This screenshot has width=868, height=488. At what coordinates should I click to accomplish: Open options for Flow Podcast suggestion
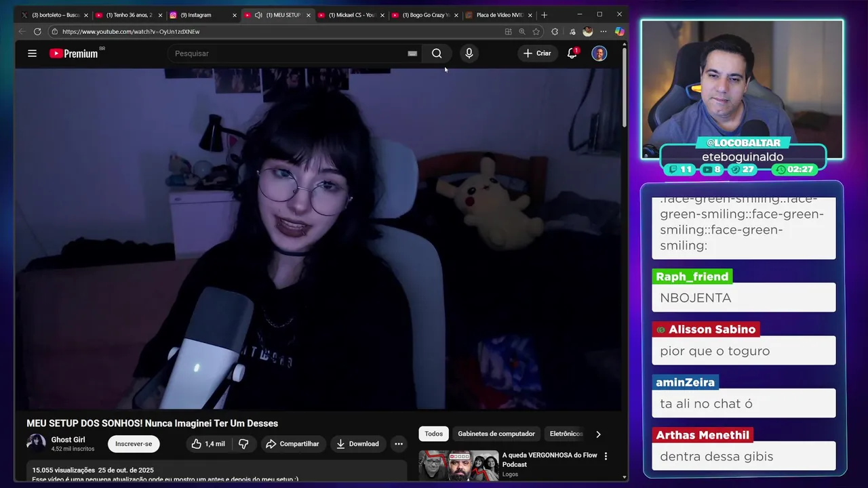click(606, 457)
